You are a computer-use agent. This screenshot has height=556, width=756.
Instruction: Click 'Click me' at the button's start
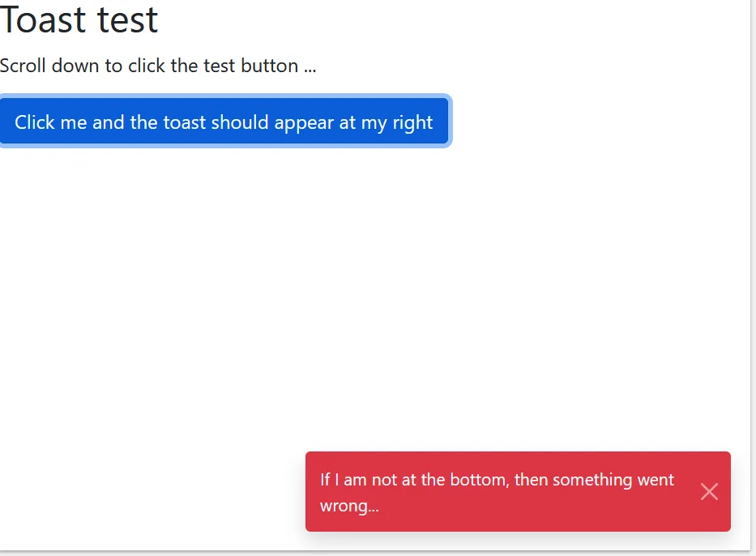(50, 122)
